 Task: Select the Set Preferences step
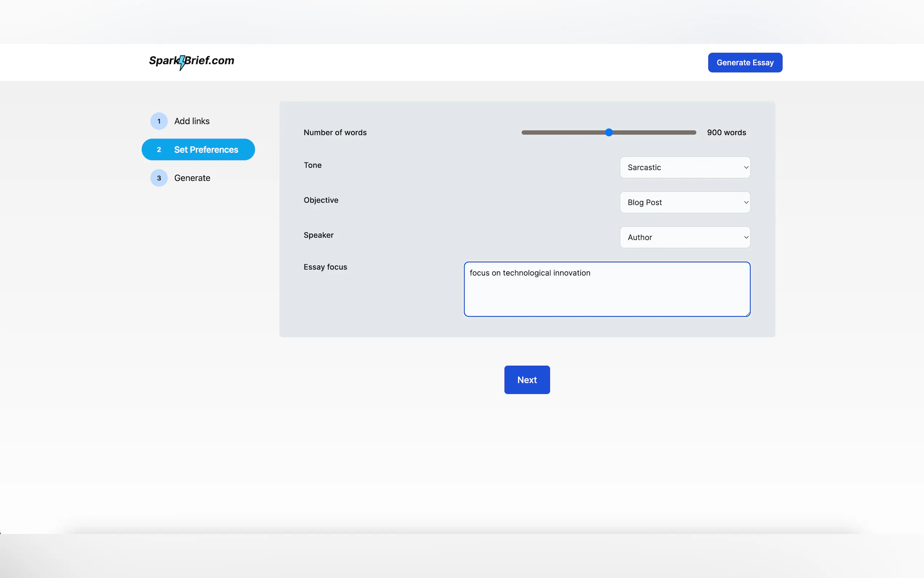click(206, 150)
